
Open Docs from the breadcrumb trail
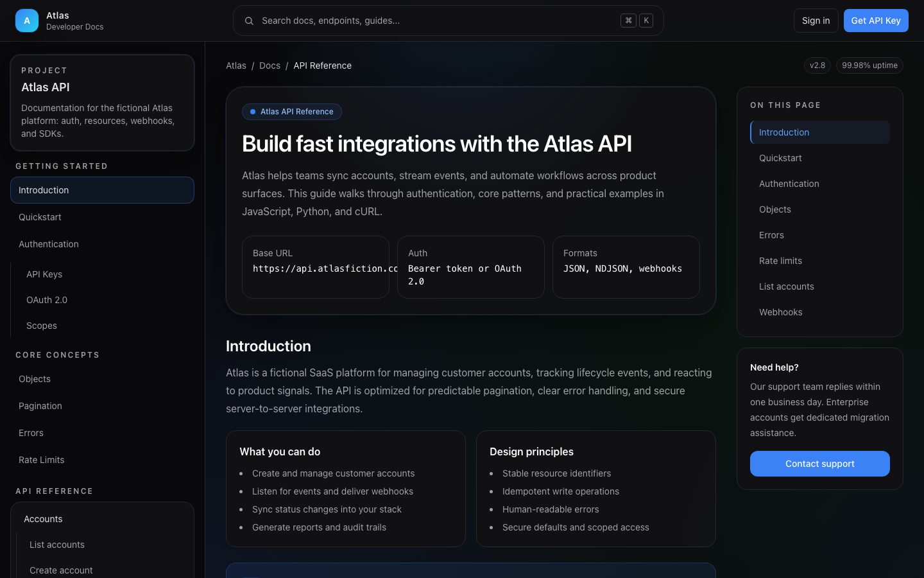coord(269,65)
